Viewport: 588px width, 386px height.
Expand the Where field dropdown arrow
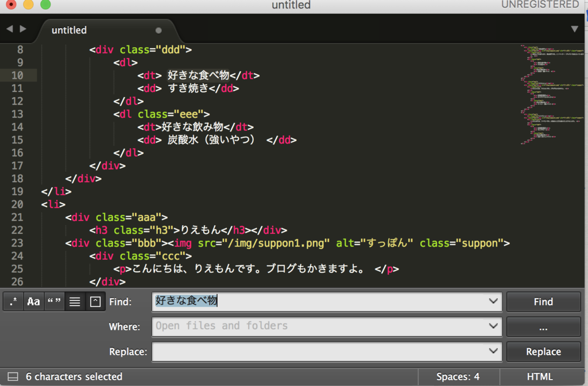point(493,326)
